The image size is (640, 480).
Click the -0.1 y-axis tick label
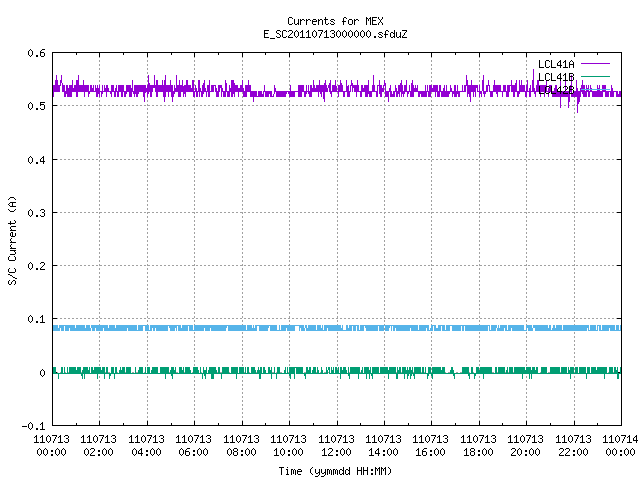33,426
